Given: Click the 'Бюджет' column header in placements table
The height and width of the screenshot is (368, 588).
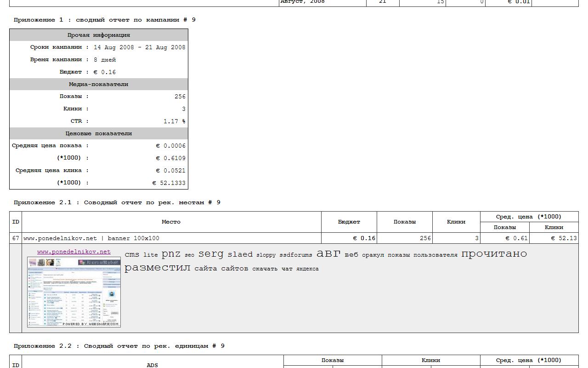Looking at the screenshot, I should click(349, 222).
